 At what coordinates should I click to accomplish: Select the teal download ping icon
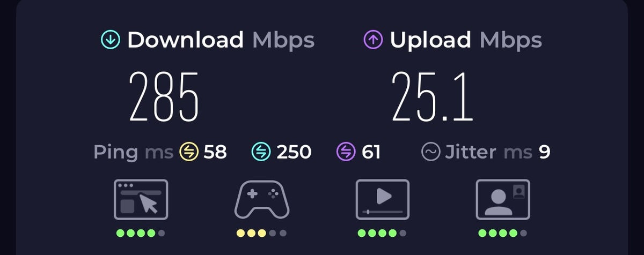(261, 152)
